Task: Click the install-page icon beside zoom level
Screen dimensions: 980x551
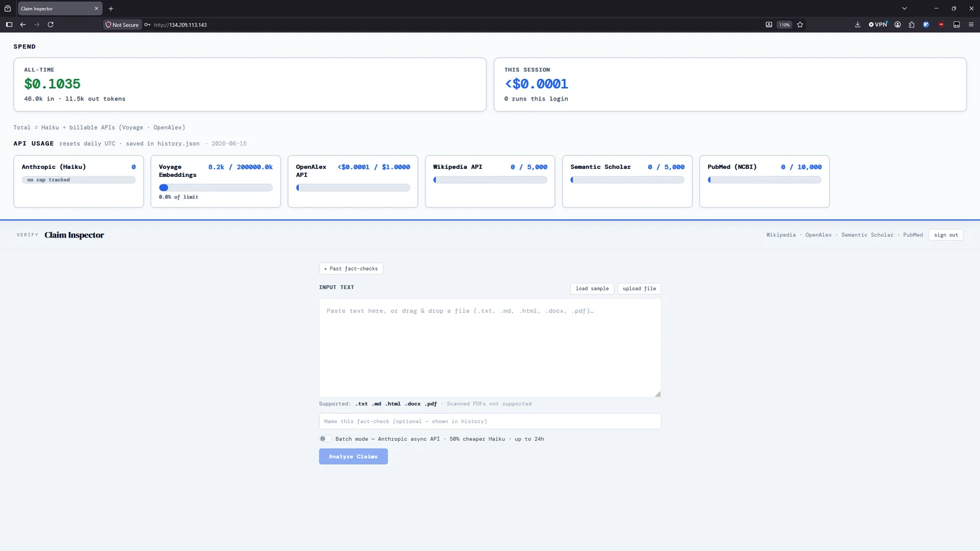Action: pyautogui.click(x=769, y=24)
